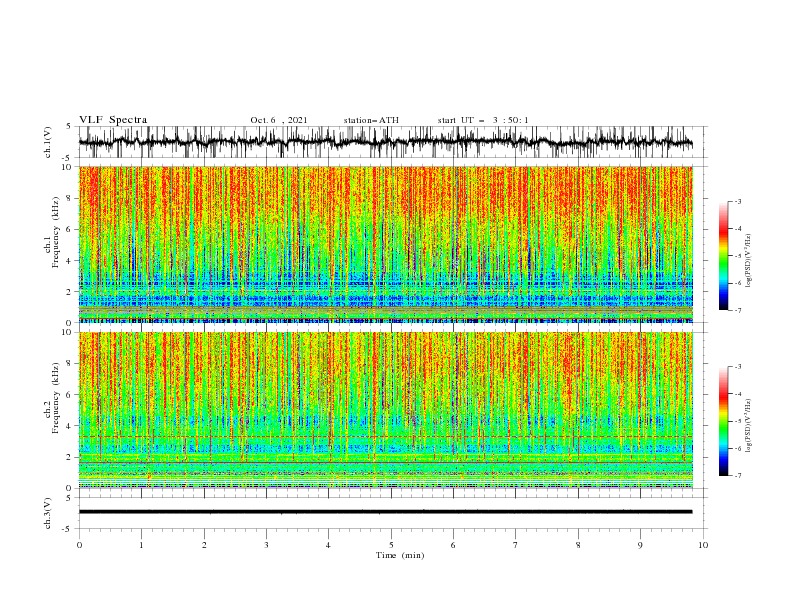Click the ch.2 spectrogram panel

[385, 410]
